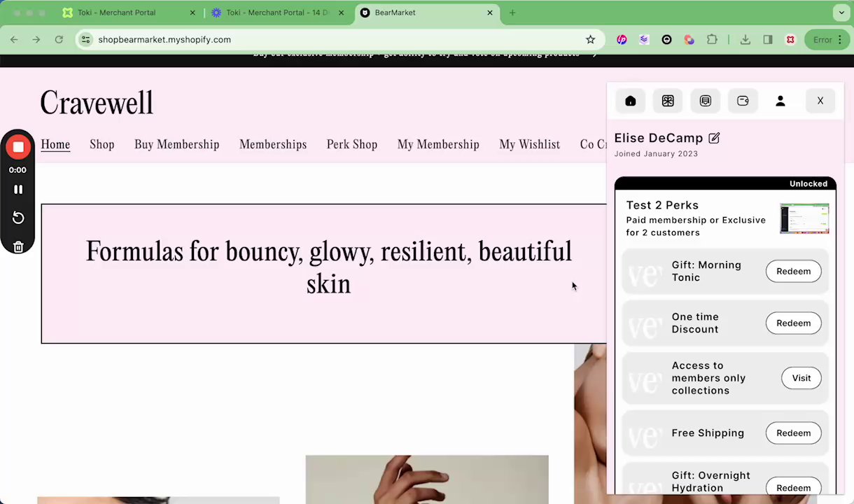Open Chrome menu with three dots
854x504 pixels.
(840, 40)
